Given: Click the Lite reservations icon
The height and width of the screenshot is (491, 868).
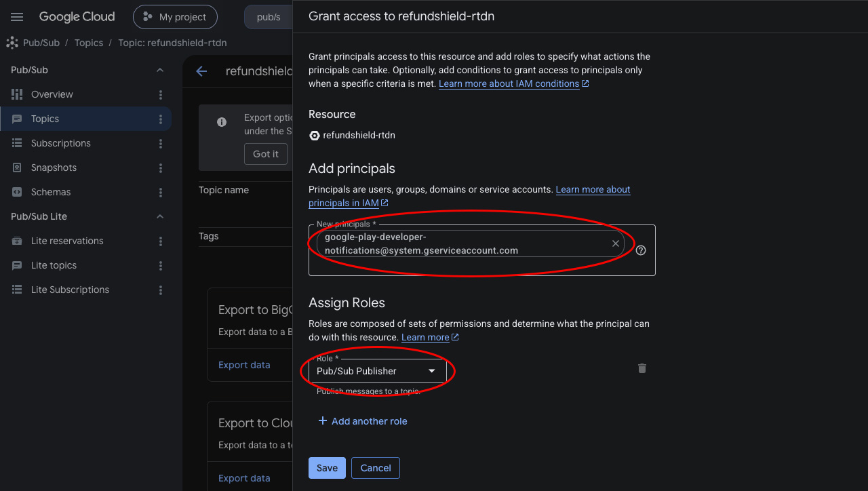Looking at the screenshot, I should coord(17,241).
